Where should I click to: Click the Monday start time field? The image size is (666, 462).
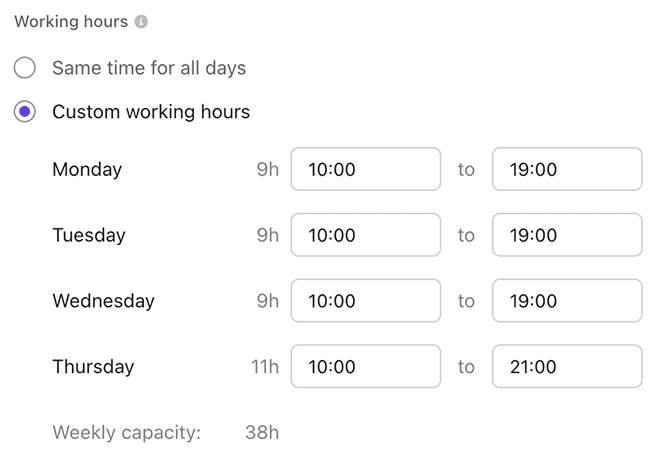(x=365, y=169)
